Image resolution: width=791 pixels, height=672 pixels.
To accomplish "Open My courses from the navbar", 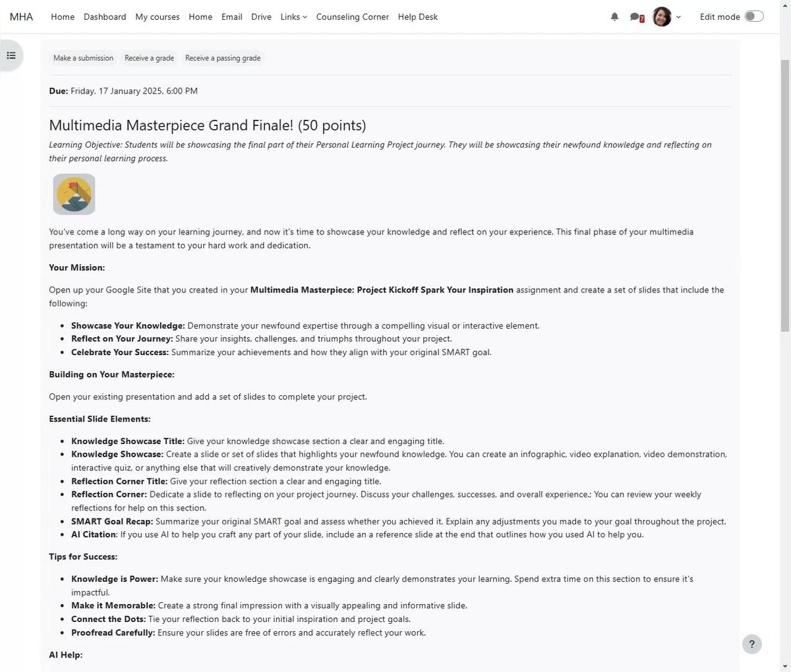I will click(x=158, y=17).
